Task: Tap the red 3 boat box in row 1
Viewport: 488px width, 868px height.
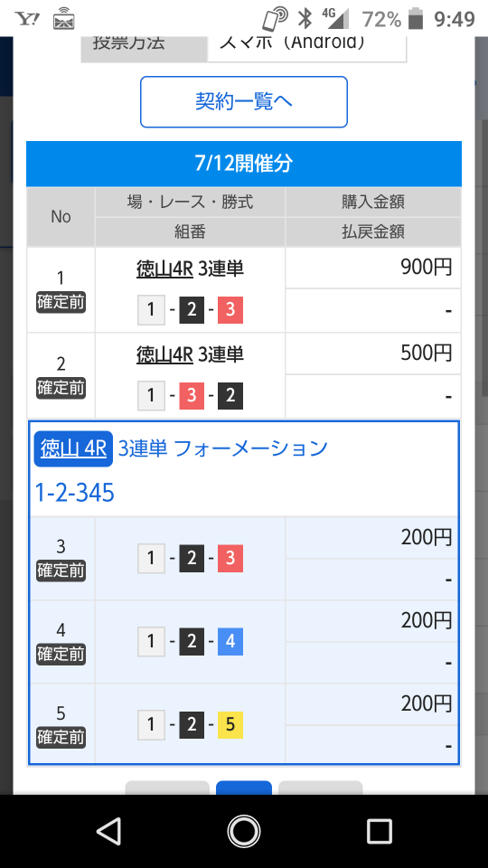Action: tap(230, 309)
